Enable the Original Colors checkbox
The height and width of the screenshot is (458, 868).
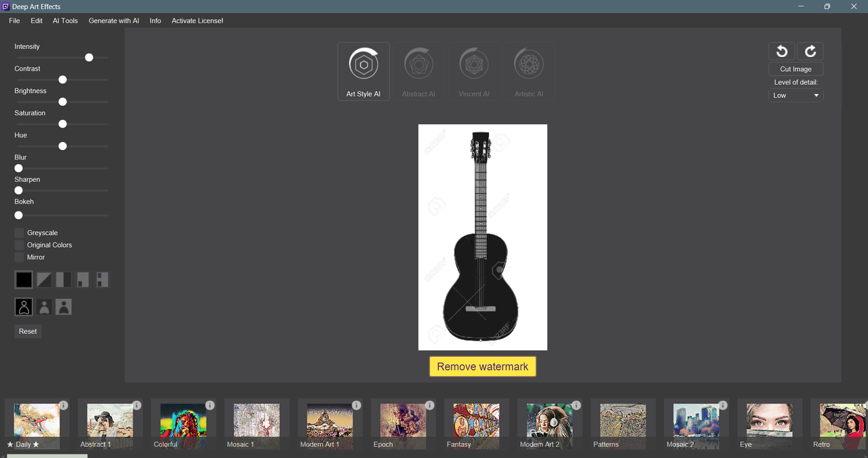pos(20,245)
